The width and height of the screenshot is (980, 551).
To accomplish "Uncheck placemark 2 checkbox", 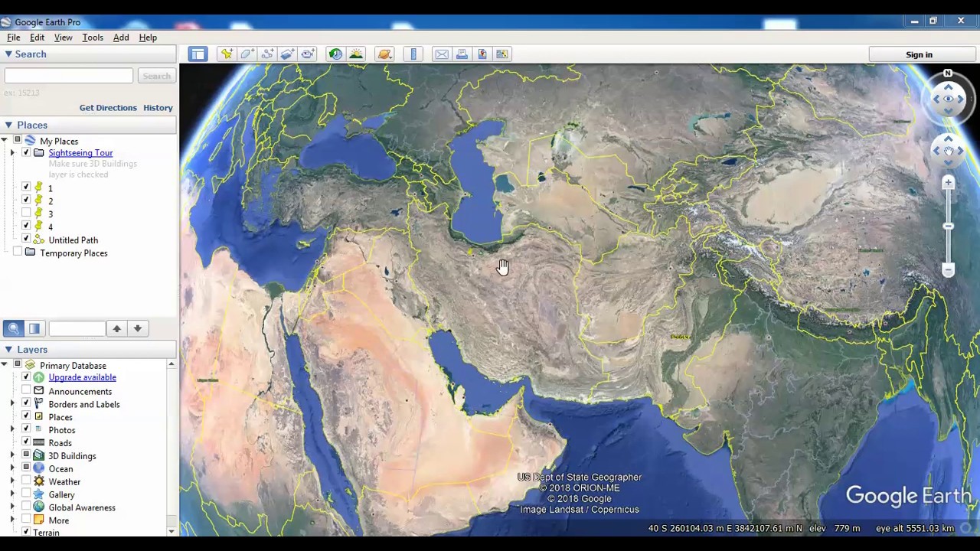I will [26, 201].
